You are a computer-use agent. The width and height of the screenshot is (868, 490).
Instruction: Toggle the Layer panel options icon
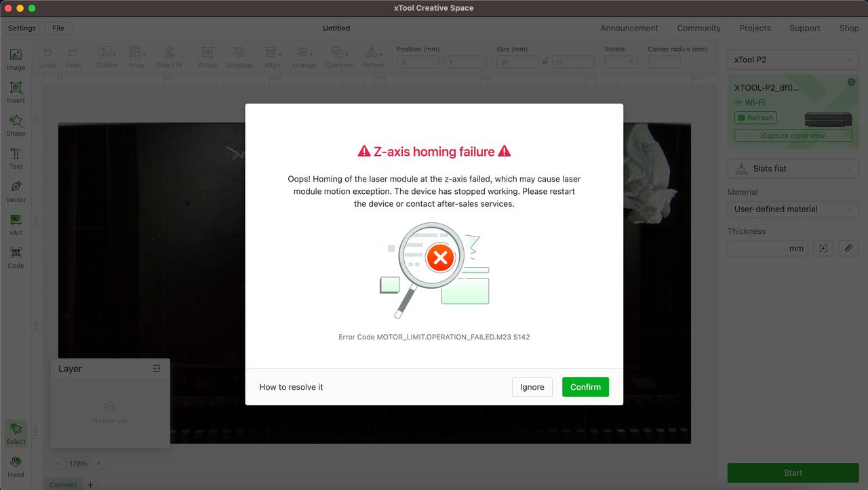(x=157, y=369)
